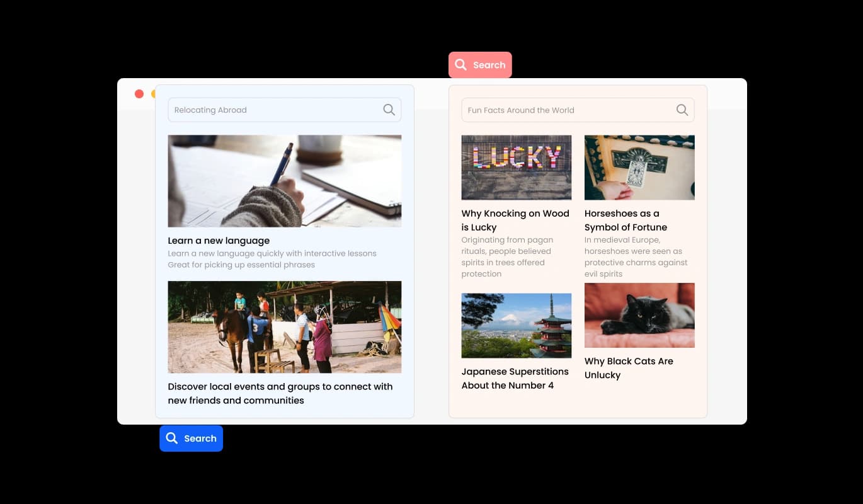Select the 'Learn a new language' heading
This screenshot has width=863, height=504.
pyautogui.click(x=219, y=240)
